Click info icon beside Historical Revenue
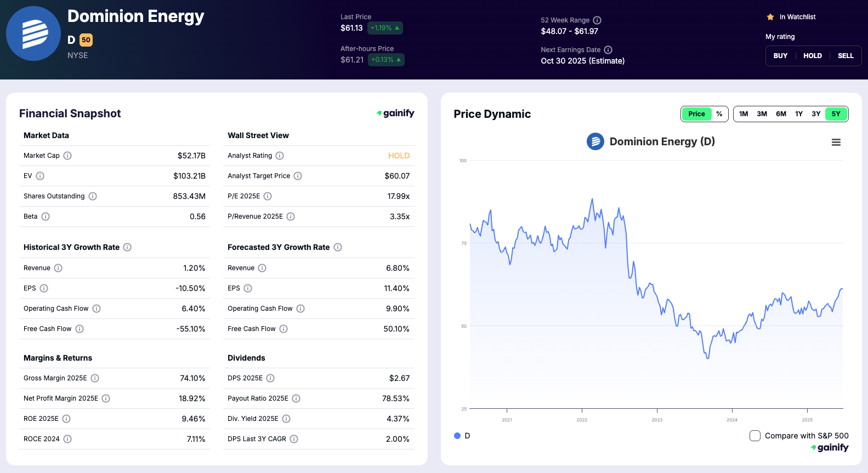 click(58, 268)
